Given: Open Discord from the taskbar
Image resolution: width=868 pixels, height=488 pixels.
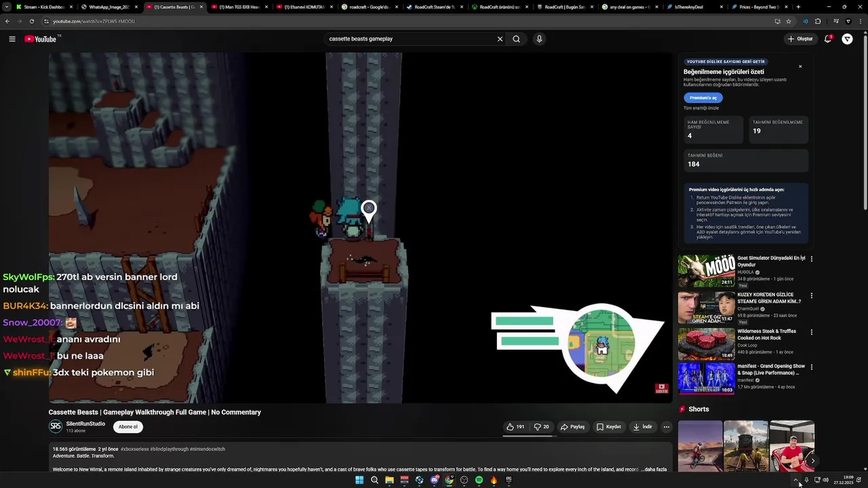Looking at the screenshot, I should click(x=434, y=480).
